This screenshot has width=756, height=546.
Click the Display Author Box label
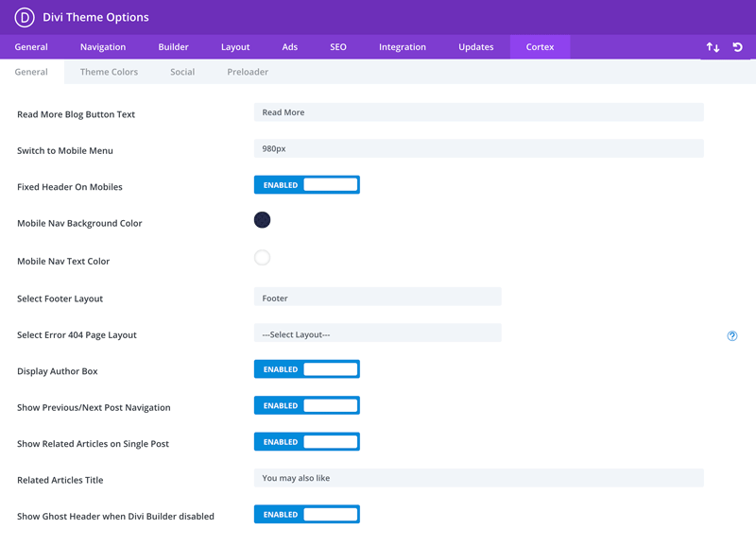(x=58, y=371)
